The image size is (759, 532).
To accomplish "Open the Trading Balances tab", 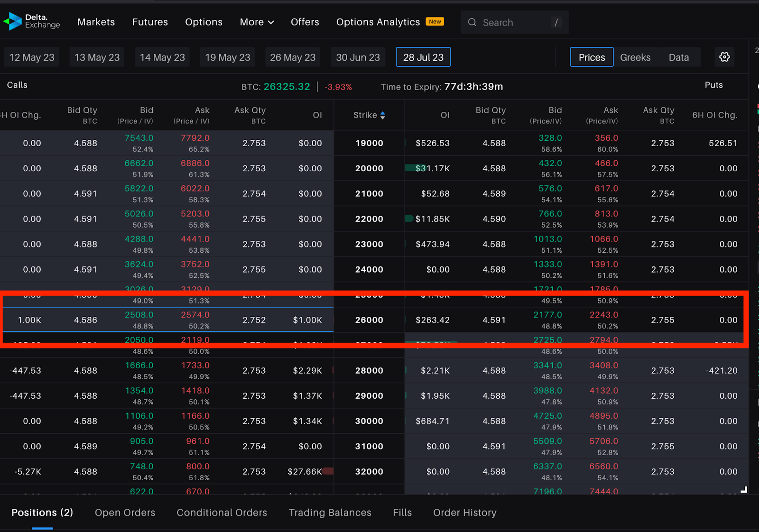I will pyautogui.click(x=330, y=513).
